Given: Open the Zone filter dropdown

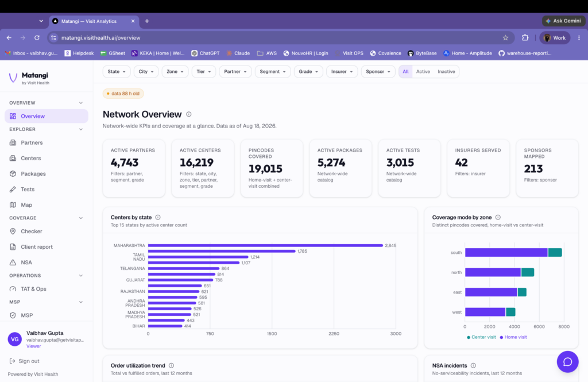Looking at the screenshot, I should coord(175,71).
